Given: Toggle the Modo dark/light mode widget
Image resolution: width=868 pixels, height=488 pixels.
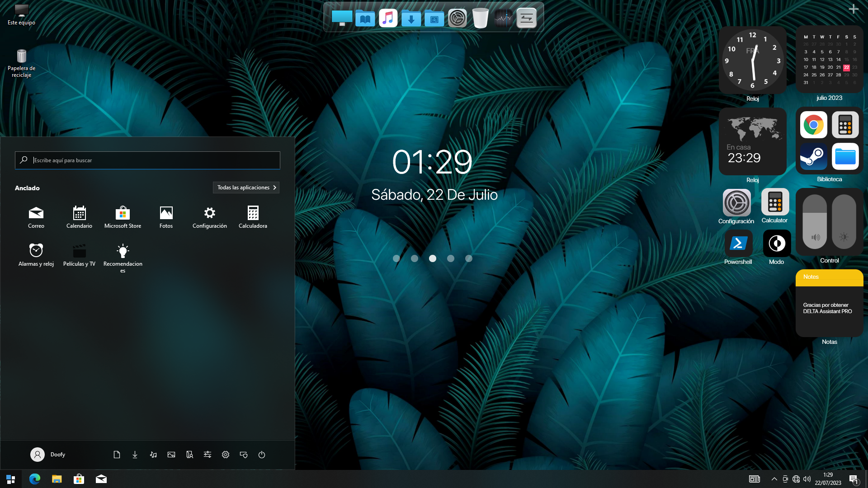Looking at the screenshot, I should click(x=777, y=244).
